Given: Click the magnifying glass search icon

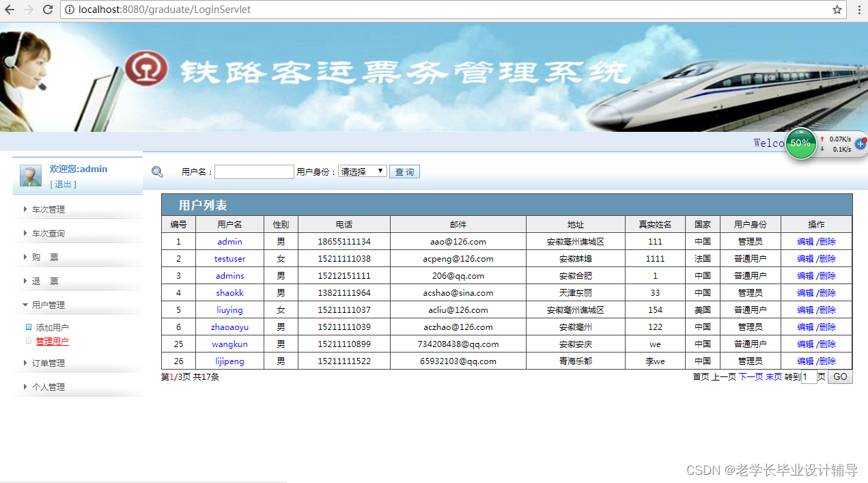Looking at the screenshot, I should 158,171.
